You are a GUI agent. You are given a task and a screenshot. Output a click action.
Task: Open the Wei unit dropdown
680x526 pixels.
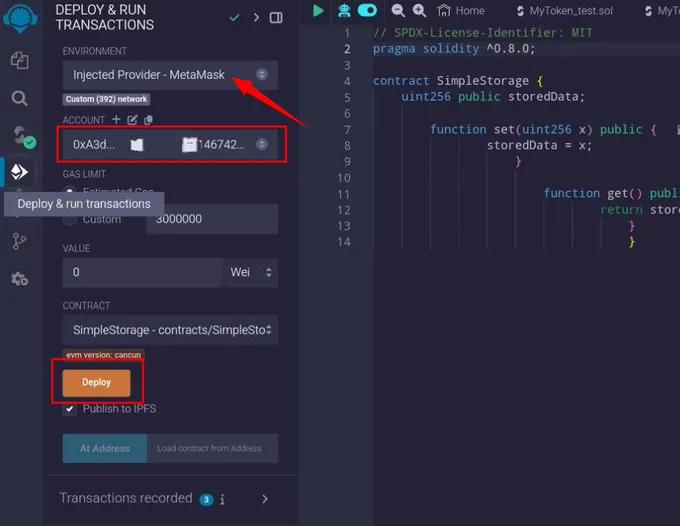tap(250, 273)
